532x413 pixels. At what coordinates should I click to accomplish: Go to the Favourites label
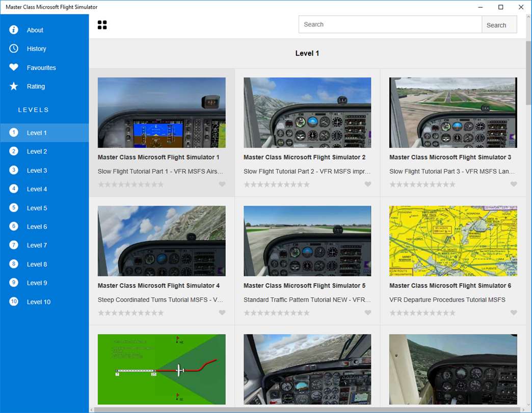click(41, 67)
